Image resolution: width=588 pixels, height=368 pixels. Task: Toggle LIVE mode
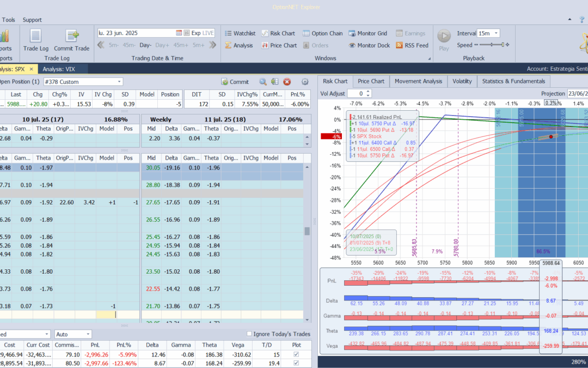tap(208, 33)
